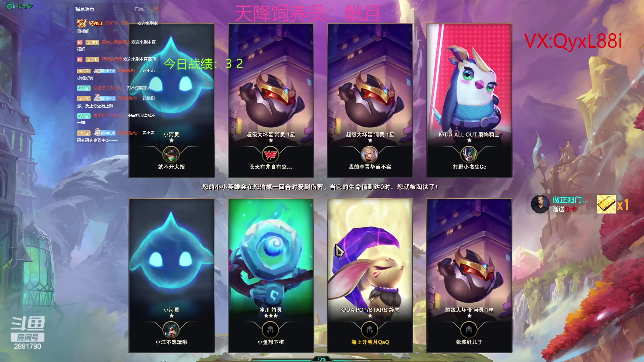Image resolution: width=644 pixels, height=362 pixels.
Task: Click the 打野小书生Cc player avatar
Action: [x=469, y=155]
